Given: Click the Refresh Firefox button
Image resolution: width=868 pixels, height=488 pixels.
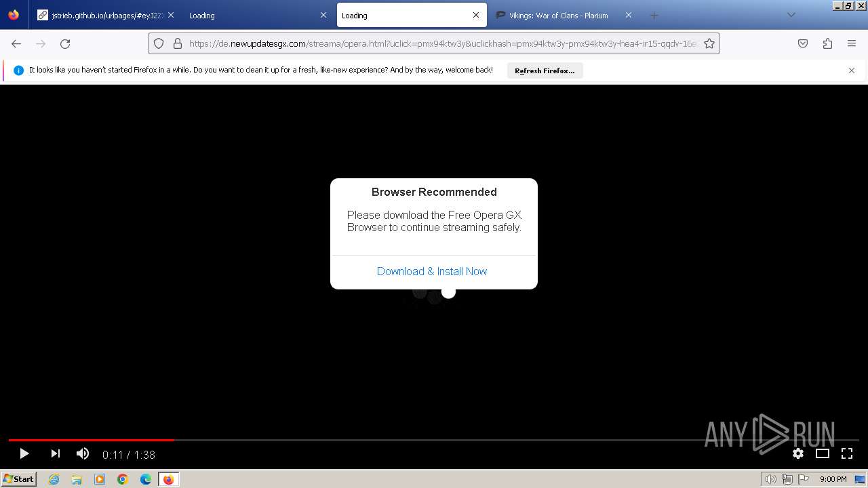Looking at the screenshot, I should [545, 70].
